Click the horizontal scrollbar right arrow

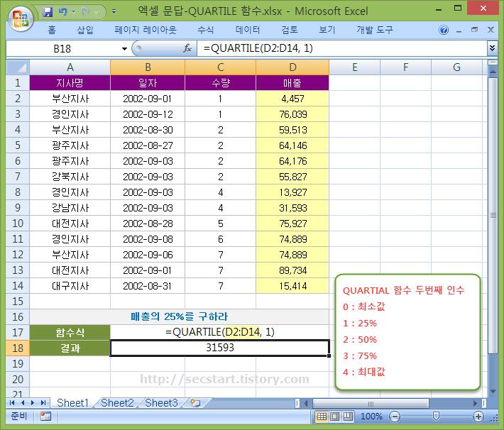coord(475,403)
